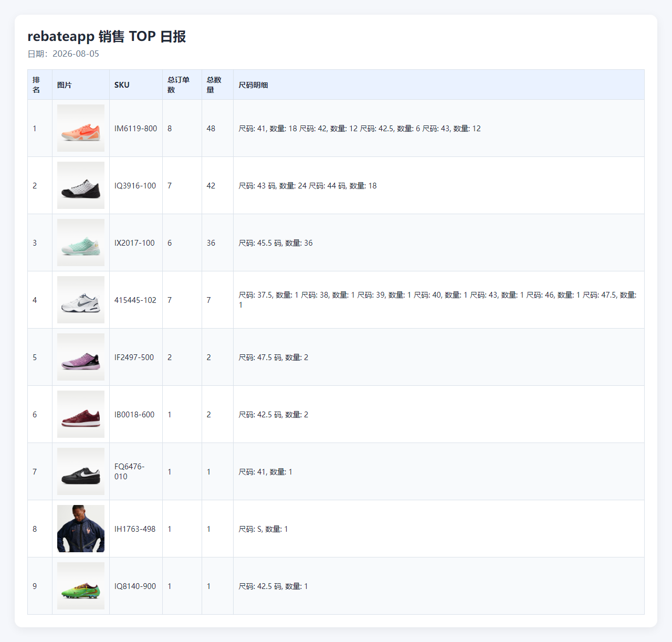This screenshot has width=672, height=642.
Task: Click the 尺码明细 column header
Action: [254, 85]
